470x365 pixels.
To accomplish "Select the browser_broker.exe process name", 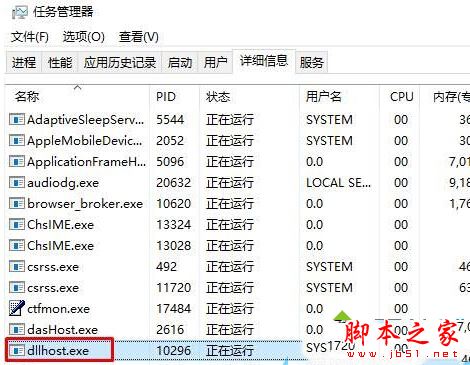I will coord(85,204).
